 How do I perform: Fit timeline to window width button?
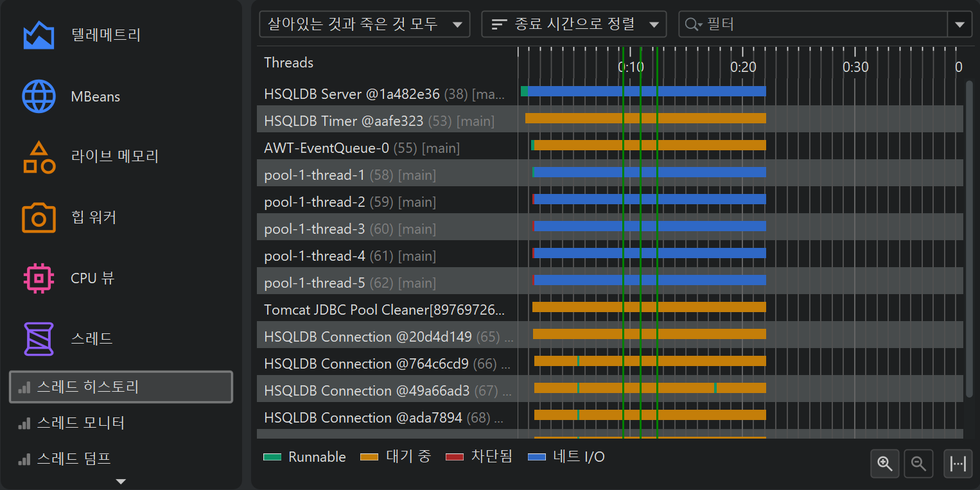click(x=958, y=463)
